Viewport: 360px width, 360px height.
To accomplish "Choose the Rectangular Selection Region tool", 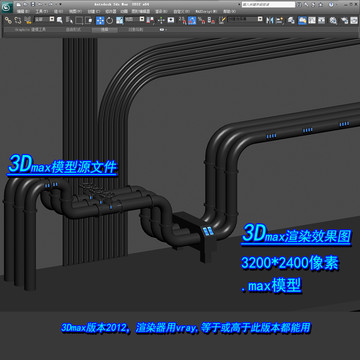I will click(x=79, y=20).
